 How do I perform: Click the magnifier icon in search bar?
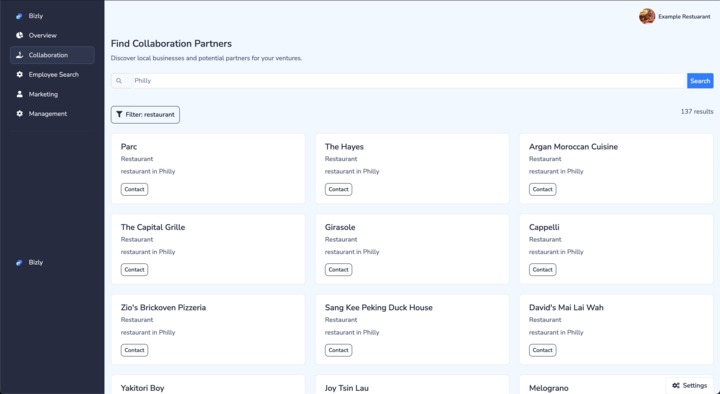point(119,81)
